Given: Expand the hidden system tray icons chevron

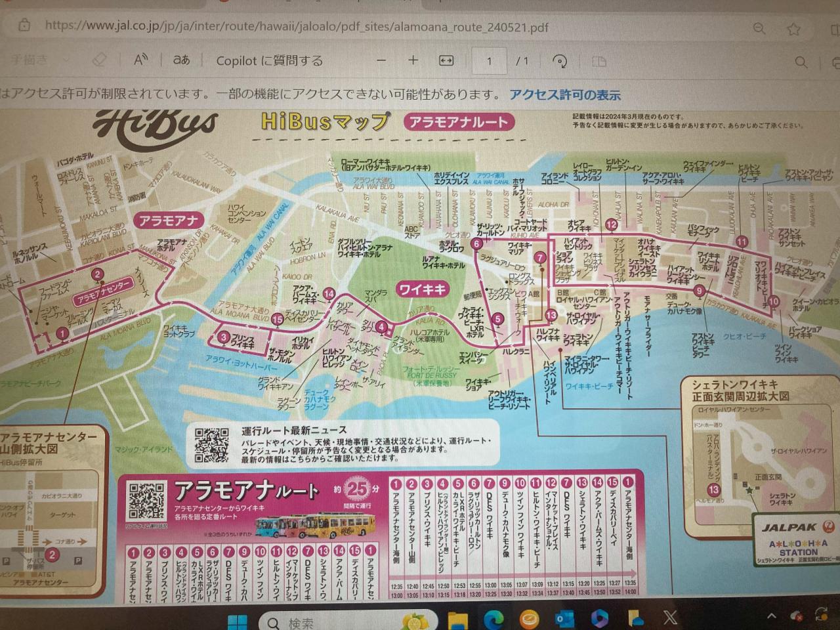Looking at the screenshot, I should [x=771, y=616].
